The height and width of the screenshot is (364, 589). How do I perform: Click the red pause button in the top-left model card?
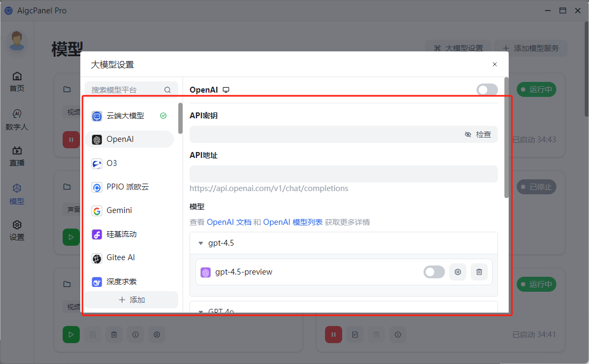[71, 140]
